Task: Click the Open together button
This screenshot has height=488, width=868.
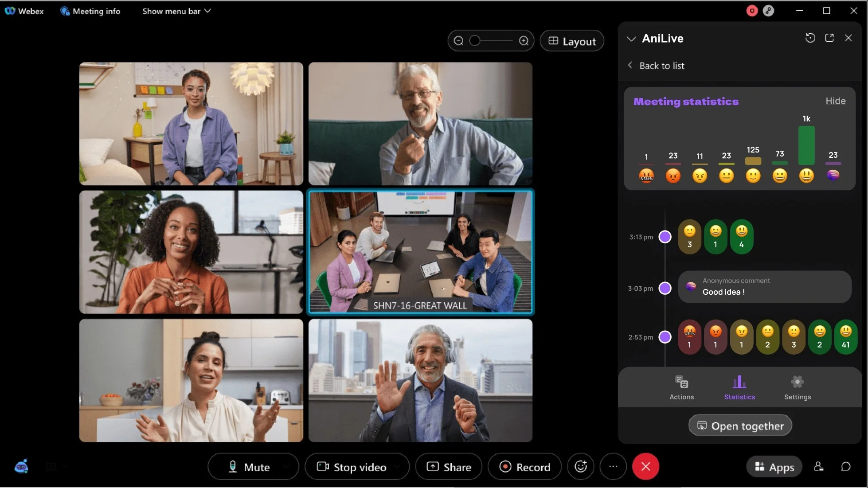Action: point(740,426)
